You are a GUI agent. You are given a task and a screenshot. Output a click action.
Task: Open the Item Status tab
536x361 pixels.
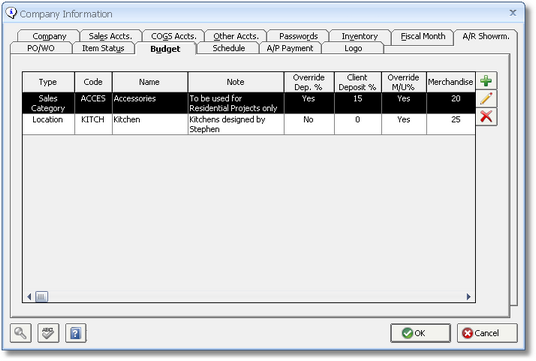103,48
